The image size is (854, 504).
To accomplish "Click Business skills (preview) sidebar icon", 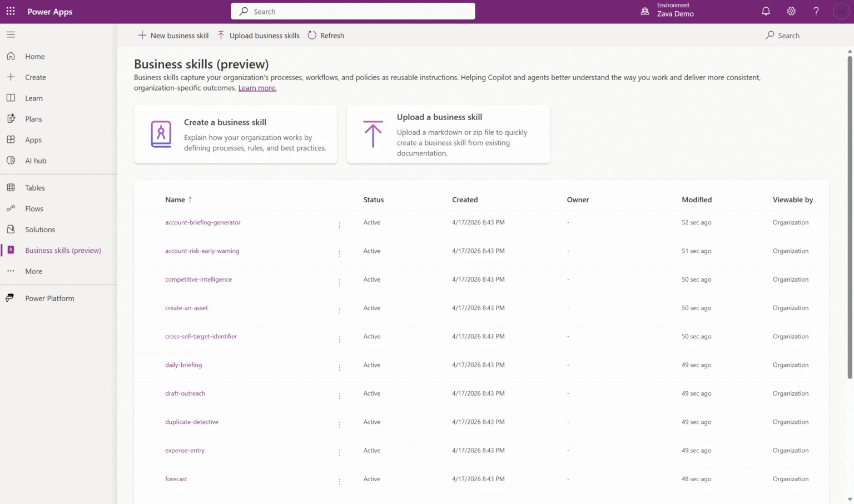I will [11, 250].
